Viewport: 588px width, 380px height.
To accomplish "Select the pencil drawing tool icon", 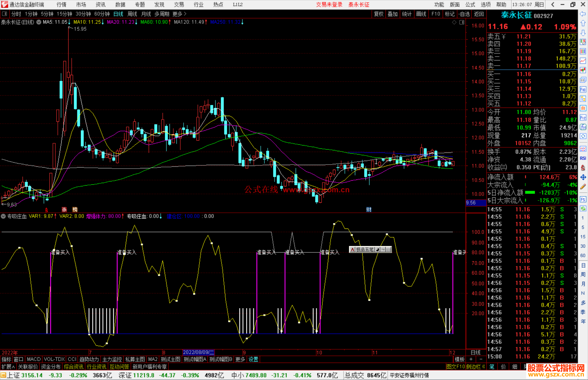I will click(x=583, y=187).
